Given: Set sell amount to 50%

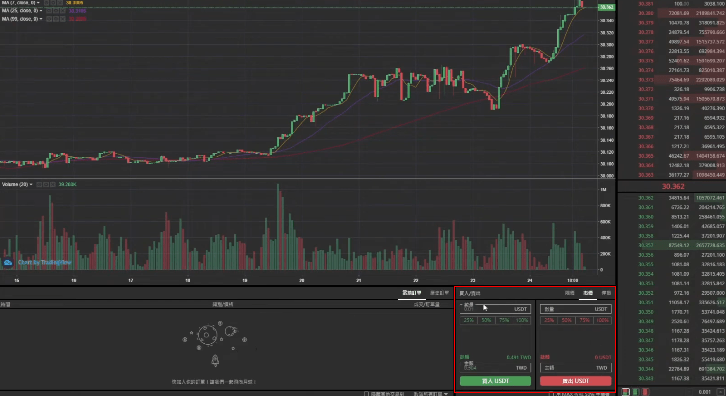Looking at the screenshot, I should click(x=567, y=320).
